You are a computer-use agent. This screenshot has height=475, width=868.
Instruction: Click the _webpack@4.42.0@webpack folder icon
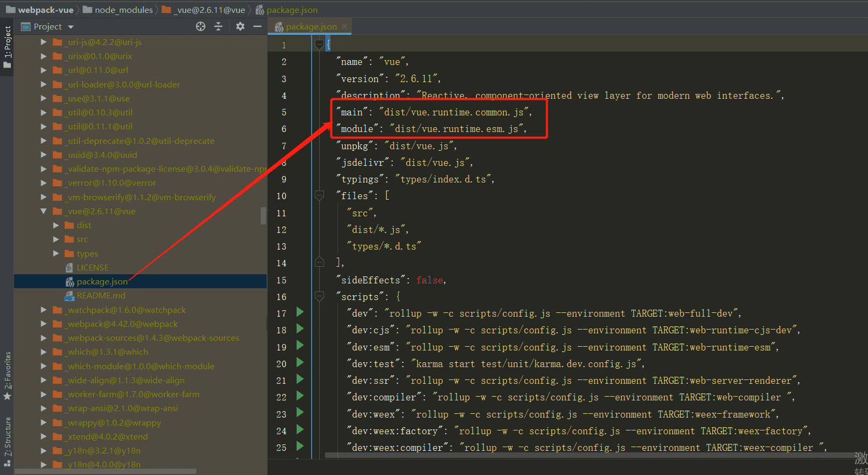pyautogui.click(x=57, y=324)
